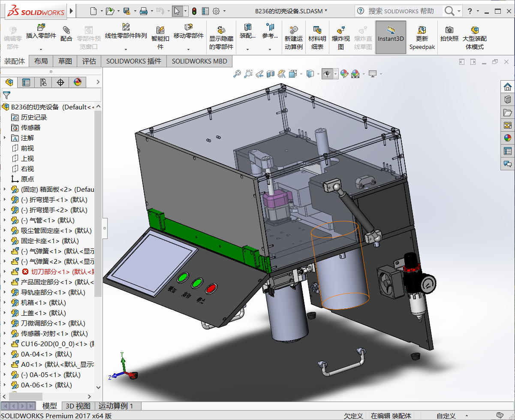
Task: Select 前视 plane in the tree
Action: pos(27,148)
